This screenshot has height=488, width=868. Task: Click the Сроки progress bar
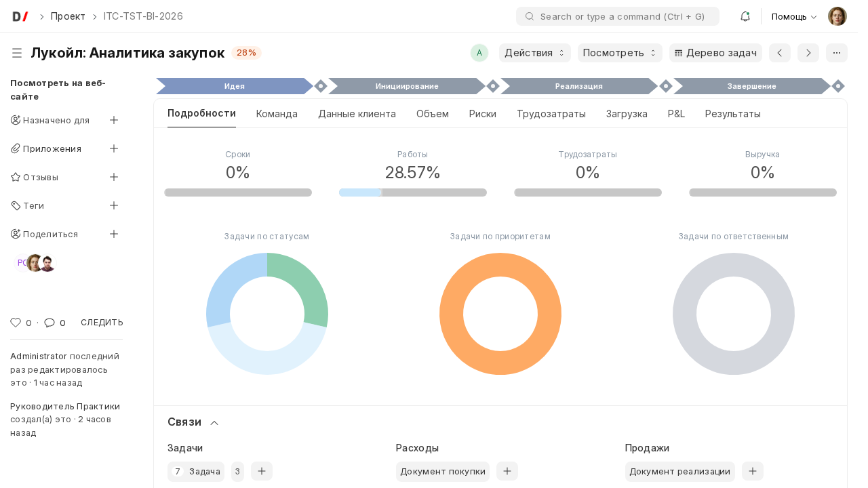point(238,192)
